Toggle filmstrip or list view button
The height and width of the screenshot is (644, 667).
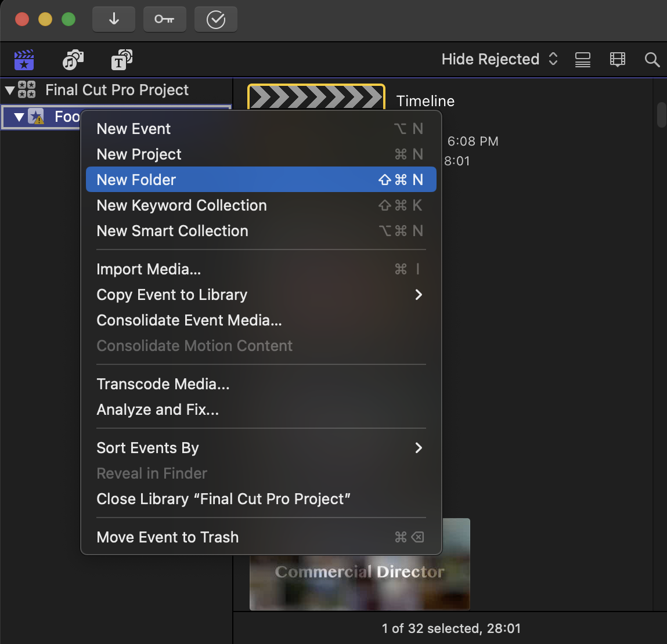click(583, 60)
